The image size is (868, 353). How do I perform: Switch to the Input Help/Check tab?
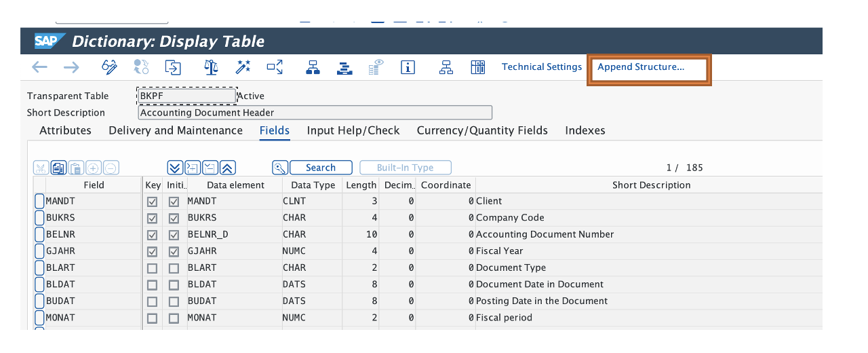tap(353, 130)
